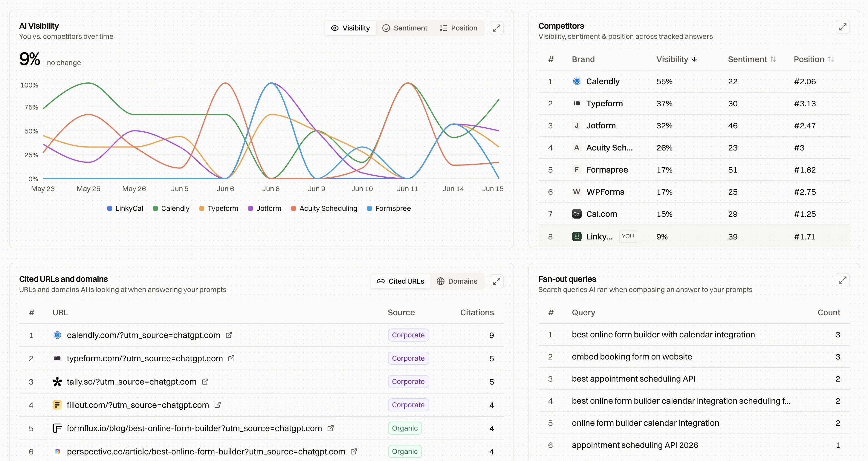The image size is (868, 461).
Task: Click the Formspree F avatar icon
Action: click(x=577, y=170)
